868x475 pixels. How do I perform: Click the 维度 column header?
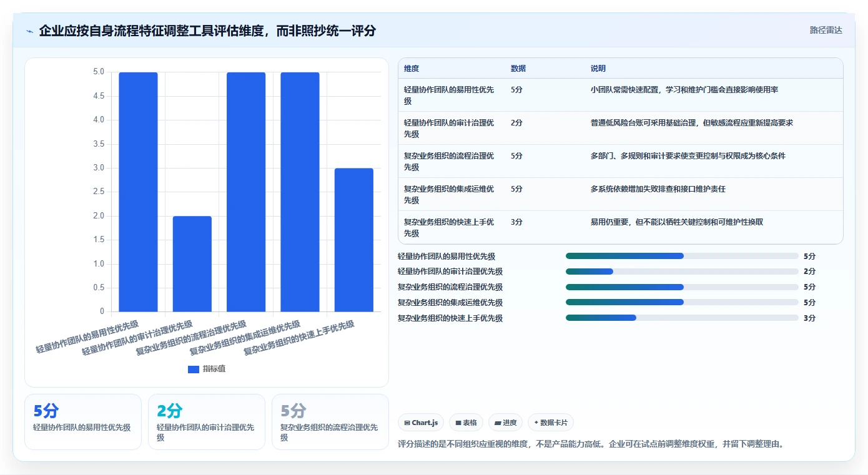[x=412, y=69]
